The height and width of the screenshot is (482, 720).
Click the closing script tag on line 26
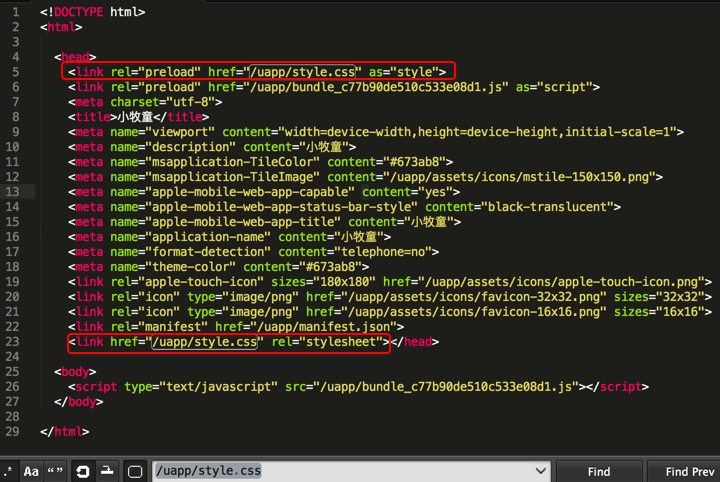617,387
